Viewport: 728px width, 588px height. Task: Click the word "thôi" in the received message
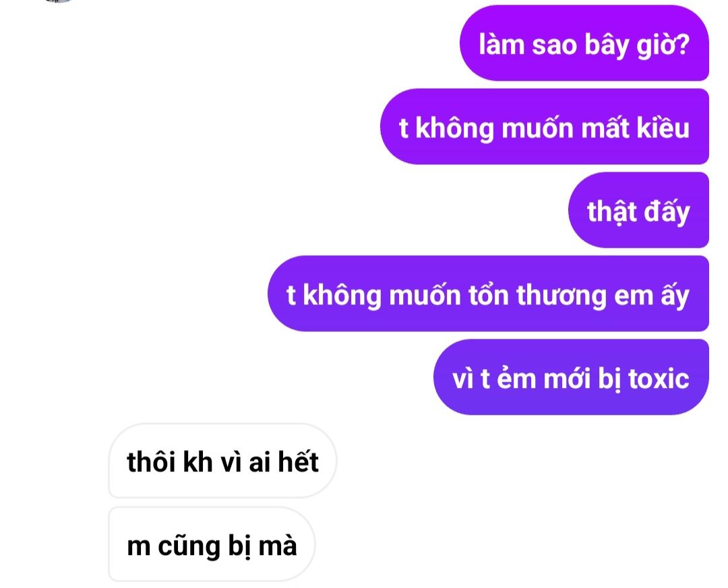pyautogui.click(x=150, y=462)
